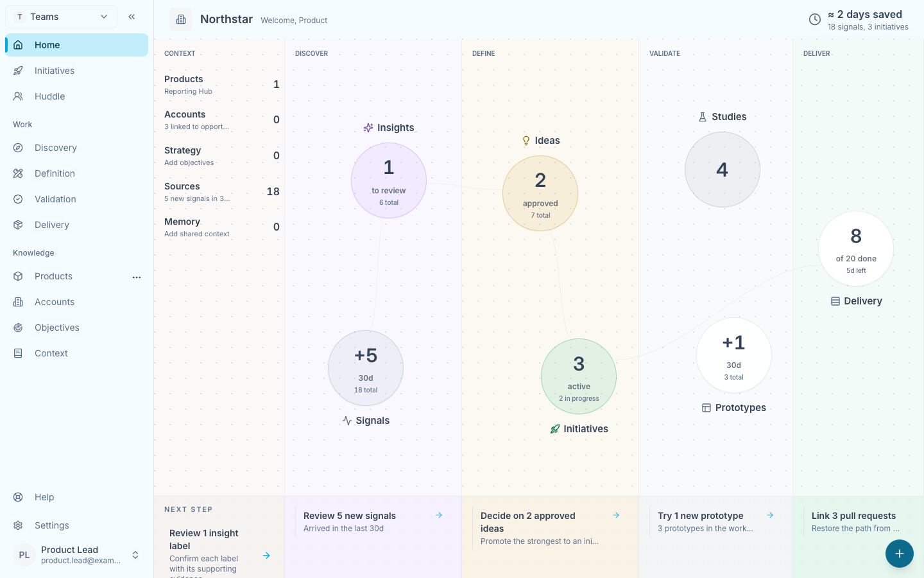Image resolution: width=924 pixels, height=578 pixels.
Task: Open the Memory Add shared context row
Action: 221,227
